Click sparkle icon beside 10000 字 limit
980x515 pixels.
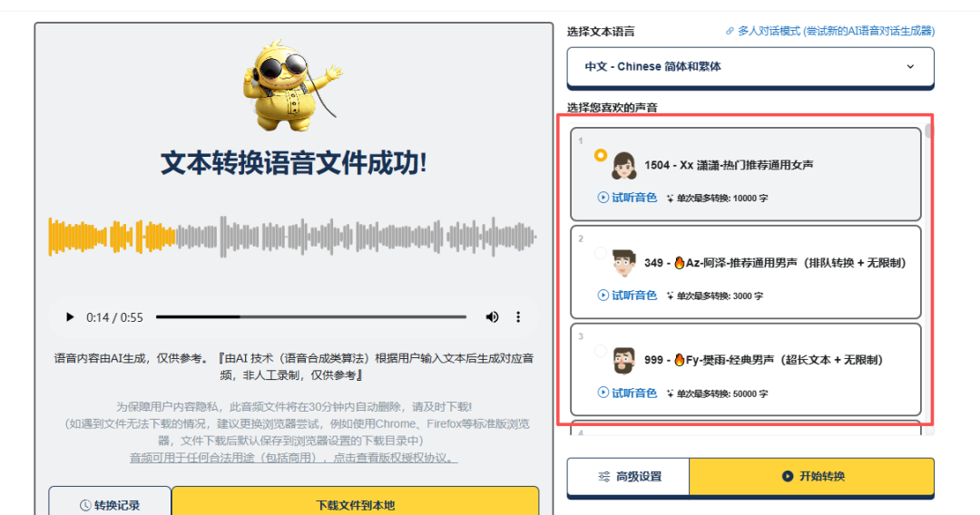(x=670, y=199)
